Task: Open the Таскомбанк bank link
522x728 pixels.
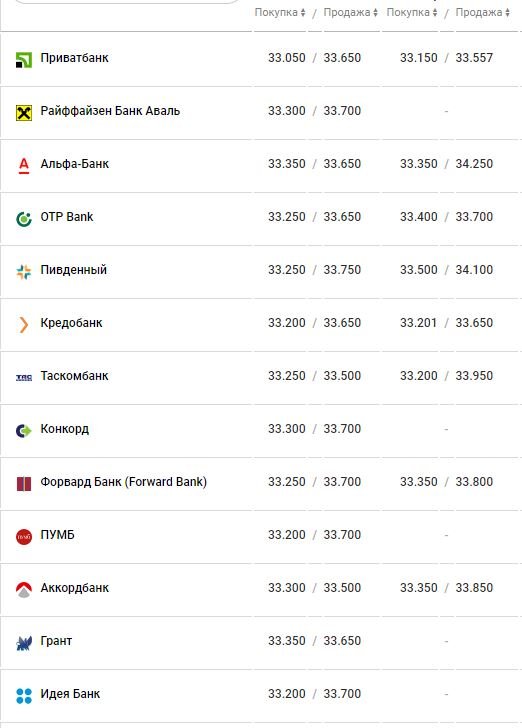Action: point(74,376)
